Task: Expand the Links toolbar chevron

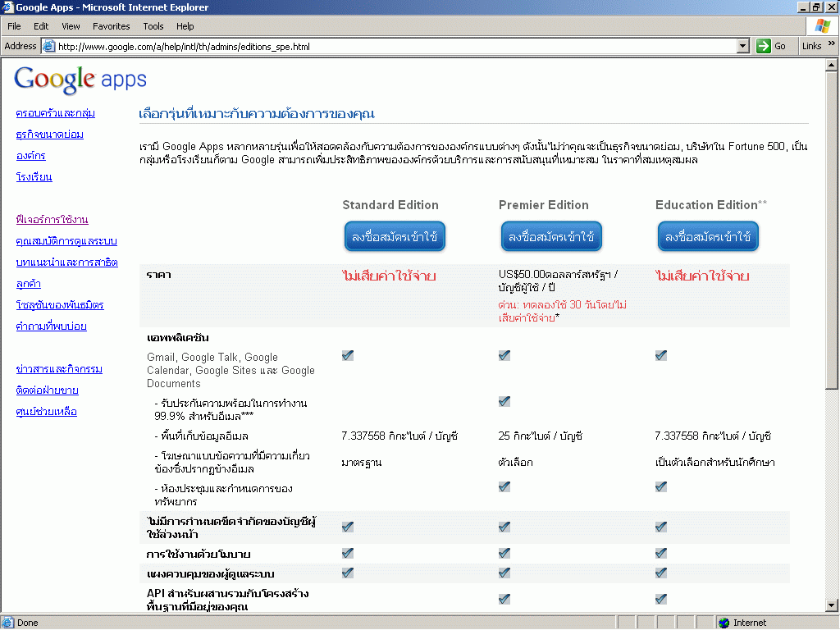Action: coord(830,46)
